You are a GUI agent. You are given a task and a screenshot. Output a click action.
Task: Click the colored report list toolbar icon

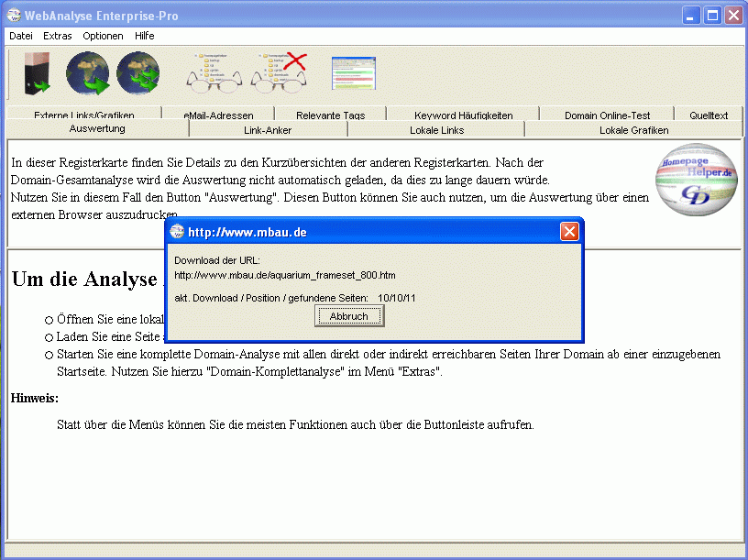coord(354,73)
